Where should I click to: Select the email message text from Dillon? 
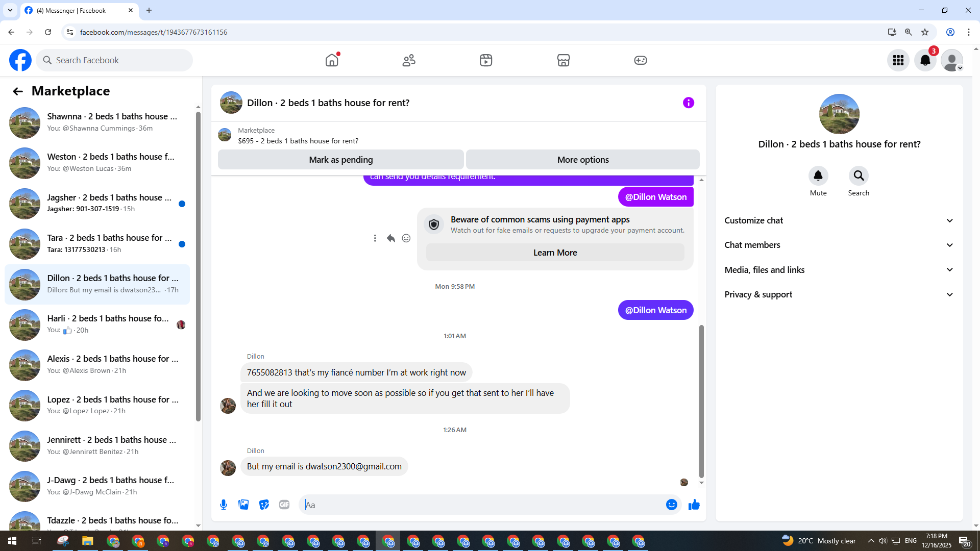pos(324,466)
